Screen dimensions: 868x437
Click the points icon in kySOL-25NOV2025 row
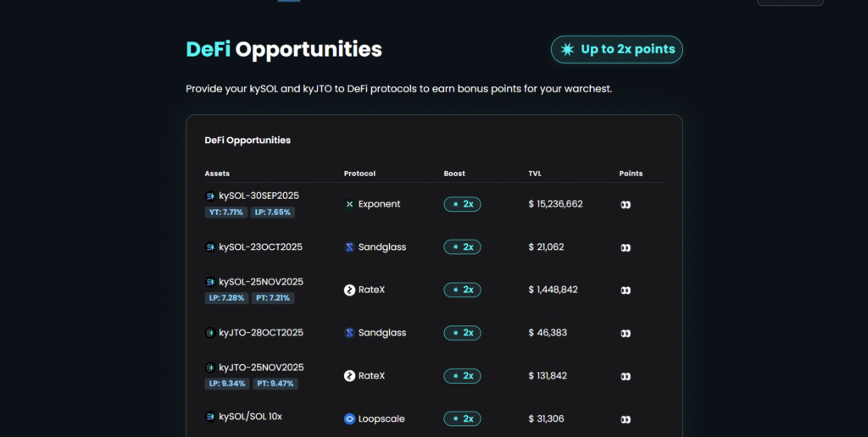[626, 290]
